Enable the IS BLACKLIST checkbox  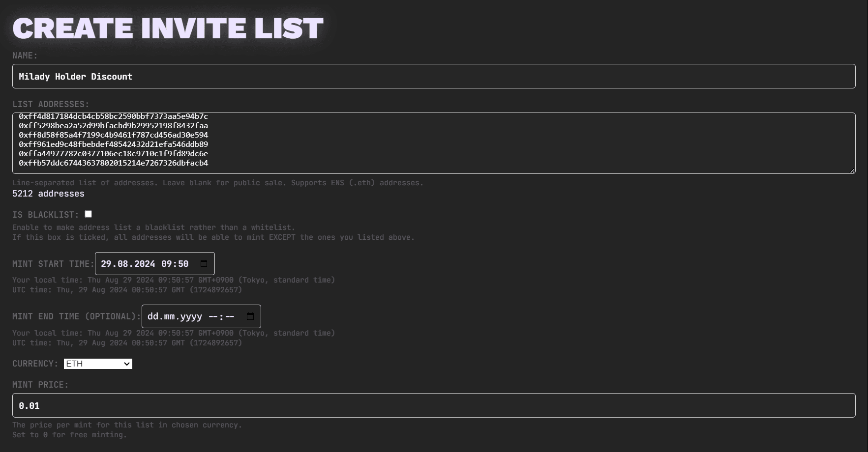pos(88,214)
